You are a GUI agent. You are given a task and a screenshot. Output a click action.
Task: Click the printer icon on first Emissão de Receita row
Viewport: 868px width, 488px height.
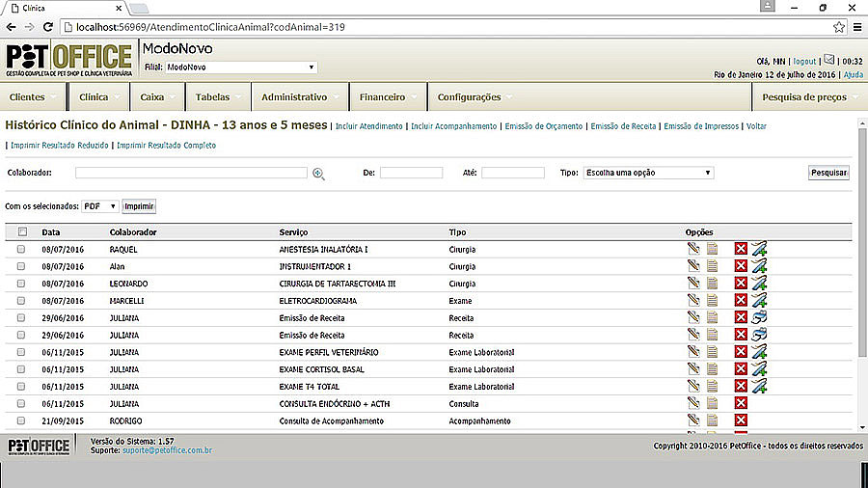759,318
